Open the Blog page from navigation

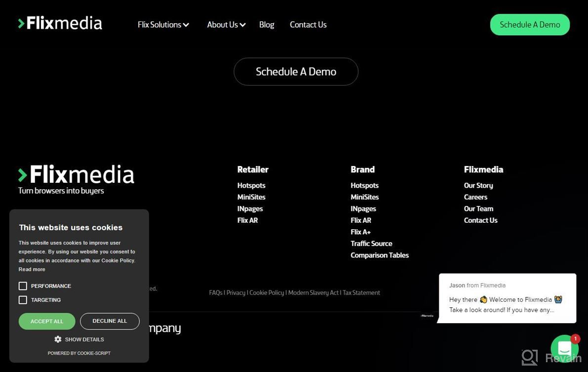[x=267, y=25]
